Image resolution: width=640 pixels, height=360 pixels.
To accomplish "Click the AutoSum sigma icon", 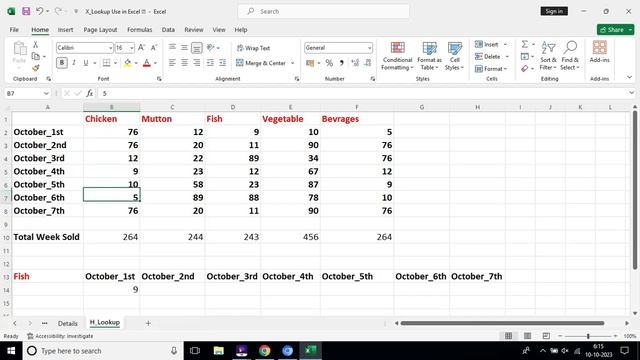I will (525, 44).
